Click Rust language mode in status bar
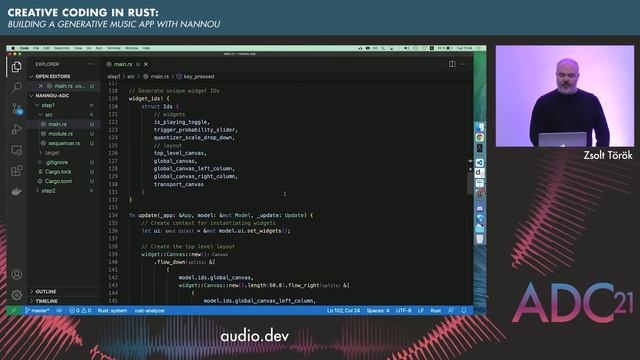The width and height of the screenshot is (640, 360). pyautogui.click(x=436, y=311)
